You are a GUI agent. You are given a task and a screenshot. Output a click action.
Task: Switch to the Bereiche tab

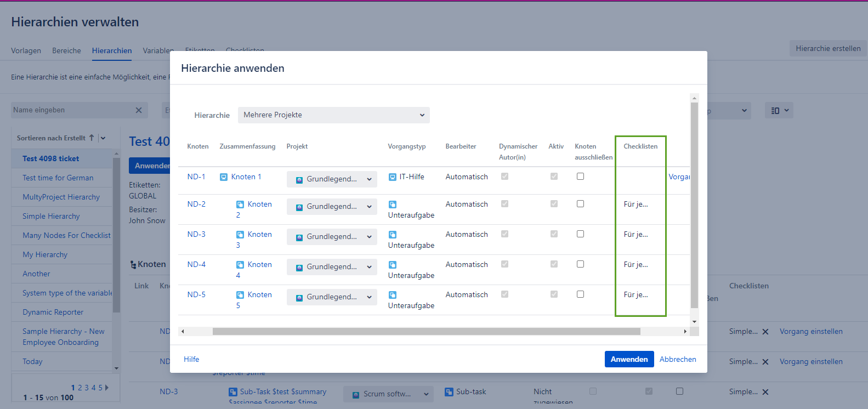point(66,50)
